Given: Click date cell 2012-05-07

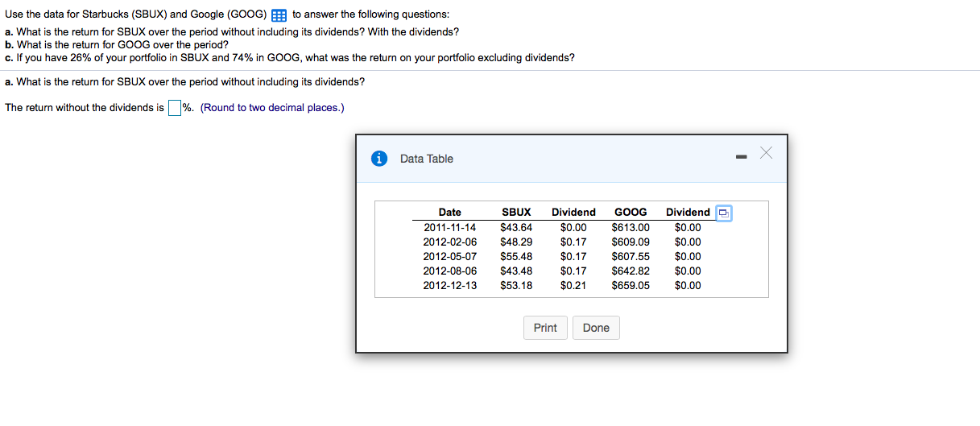Looking at the screenshot, I should [449, 256].
